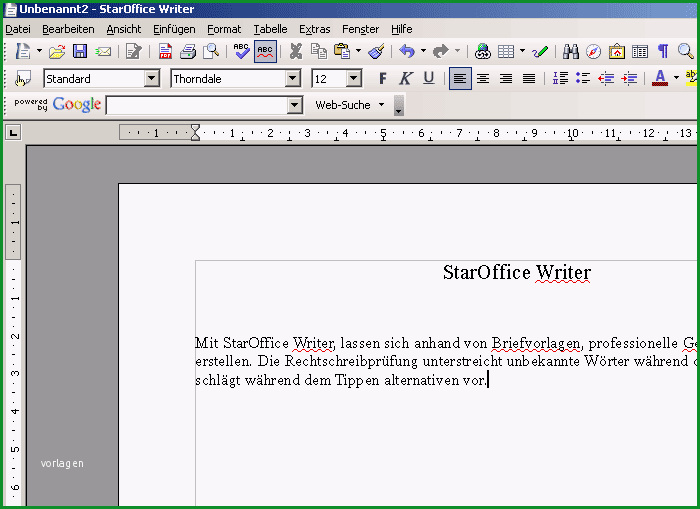Screen dimensions: 700x509
Task: Open the Navigator compass icon
Action: (593, 52)
